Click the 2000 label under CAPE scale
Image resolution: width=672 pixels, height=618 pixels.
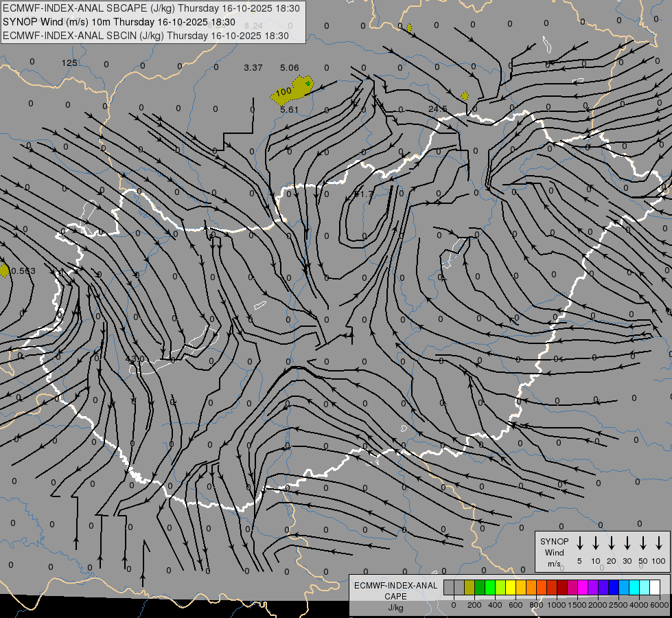[x=598, y=605]
